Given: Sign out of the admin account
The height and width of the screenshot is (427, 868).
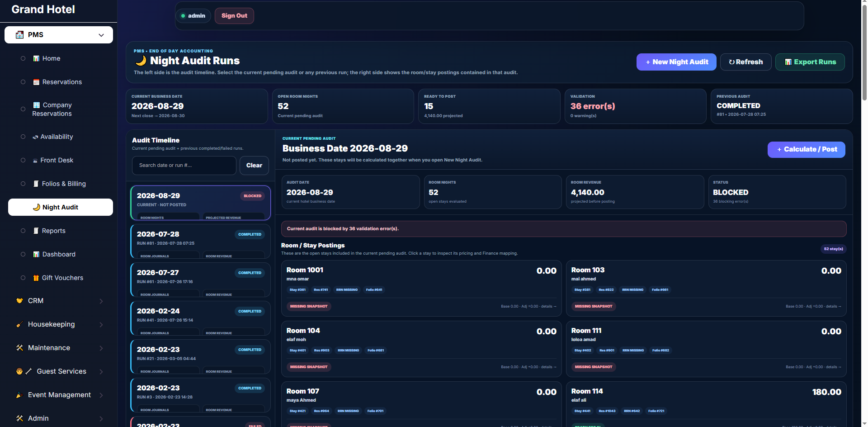Looking at the screenshot, I should (234, 16).
